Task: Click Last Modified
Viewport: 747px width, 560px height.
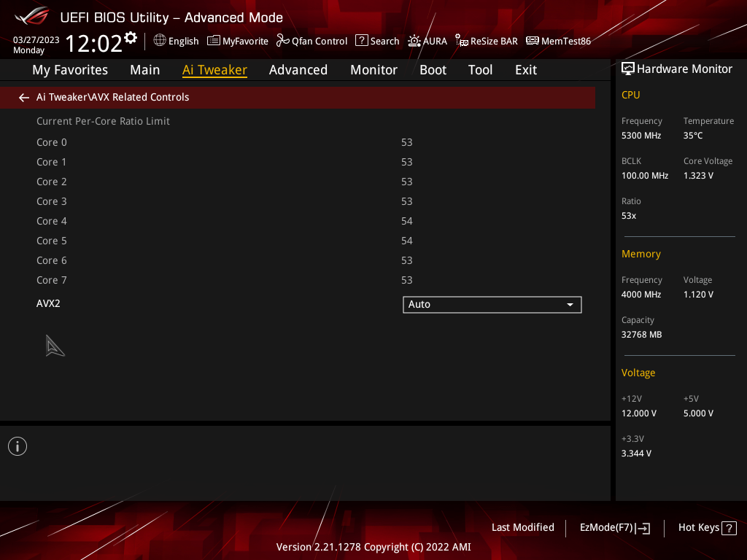Action: (522, 528)
